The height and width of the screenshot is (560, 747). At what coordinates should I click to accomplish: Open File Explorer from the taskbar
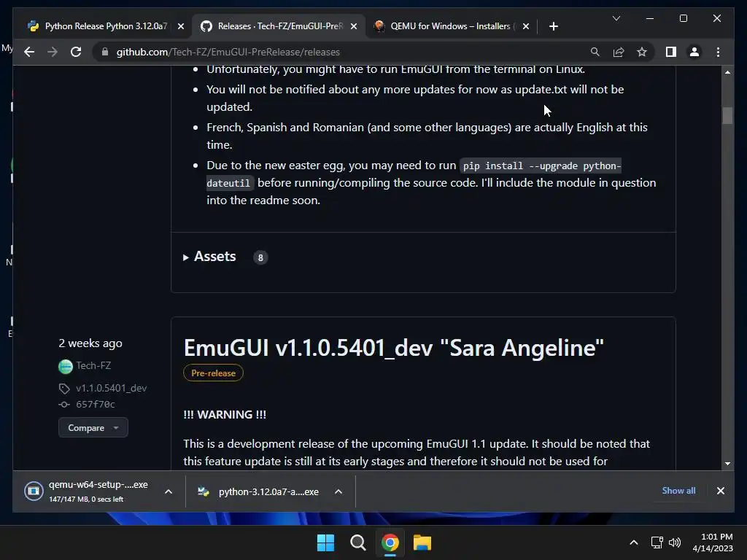(422, 542)
